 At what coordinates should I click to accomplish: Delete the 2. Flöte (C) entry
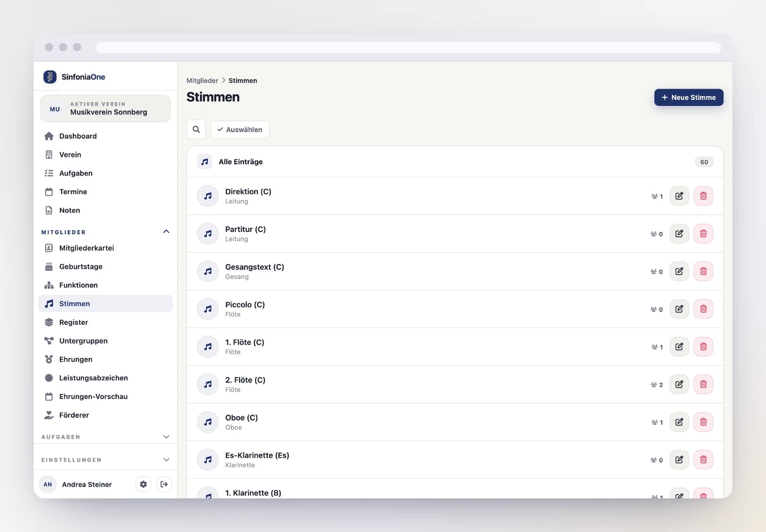pos(703,385)
